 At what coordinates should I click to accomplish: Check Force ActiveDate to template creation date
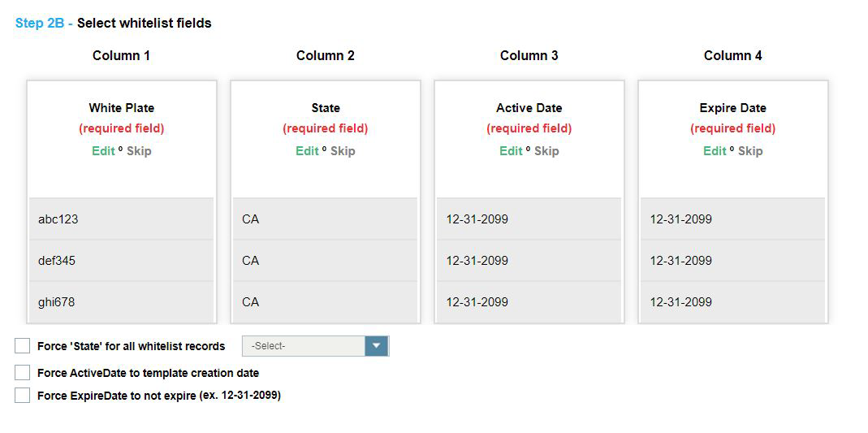tap(23, 373)
